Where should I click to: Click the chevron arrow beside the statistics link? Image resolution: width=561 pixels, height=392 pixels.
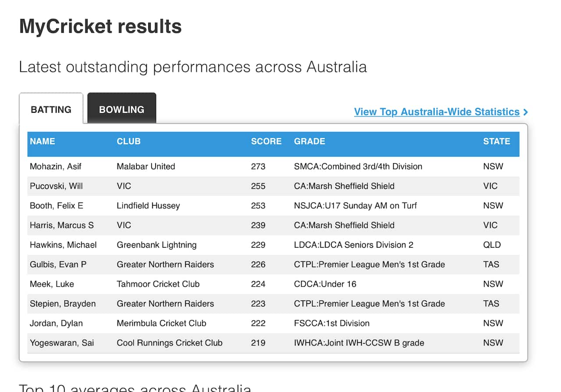(525, 112)
